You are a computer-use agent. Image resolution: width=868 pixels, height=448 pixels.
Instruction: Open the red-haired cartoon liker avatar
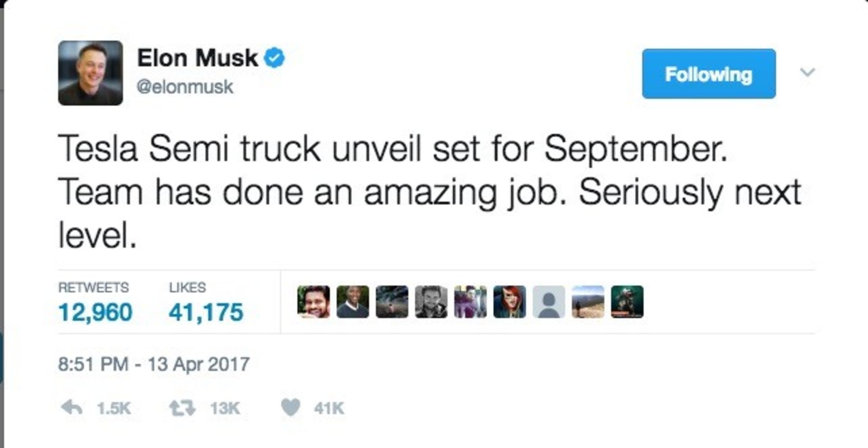pyautogui.click(x=509, y=302)
